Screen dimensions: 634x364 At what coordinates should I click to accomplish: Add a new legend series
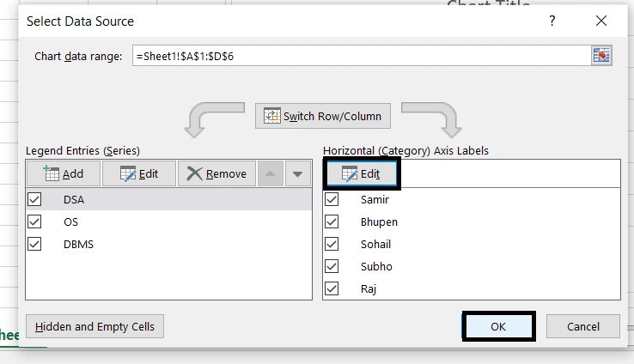tap(64, 173)
